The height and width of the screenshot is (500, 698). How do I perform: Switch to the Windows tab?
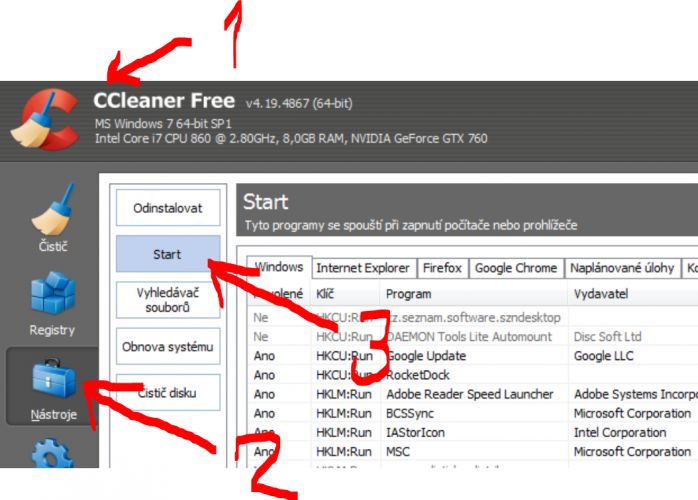click(279, 268)
